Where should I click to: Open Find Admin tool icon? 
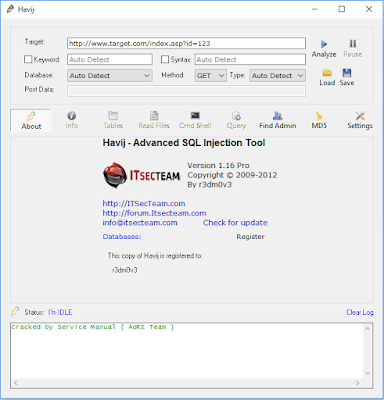tap(278, 116)
